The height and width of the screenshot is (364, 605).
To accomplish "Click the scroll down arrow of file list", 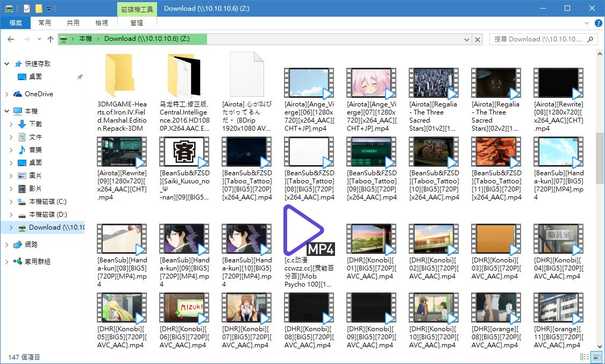I will point(600,346).
